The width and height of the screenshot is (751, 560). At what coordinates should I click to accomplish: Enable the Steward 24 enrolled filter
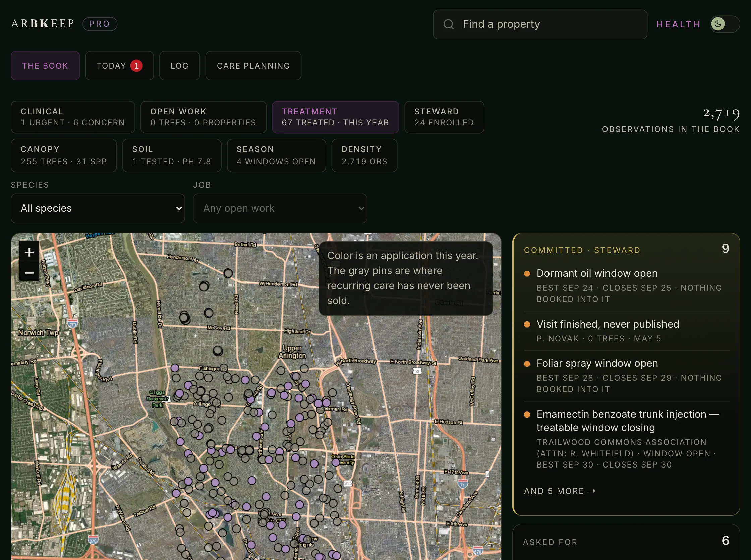444,117
